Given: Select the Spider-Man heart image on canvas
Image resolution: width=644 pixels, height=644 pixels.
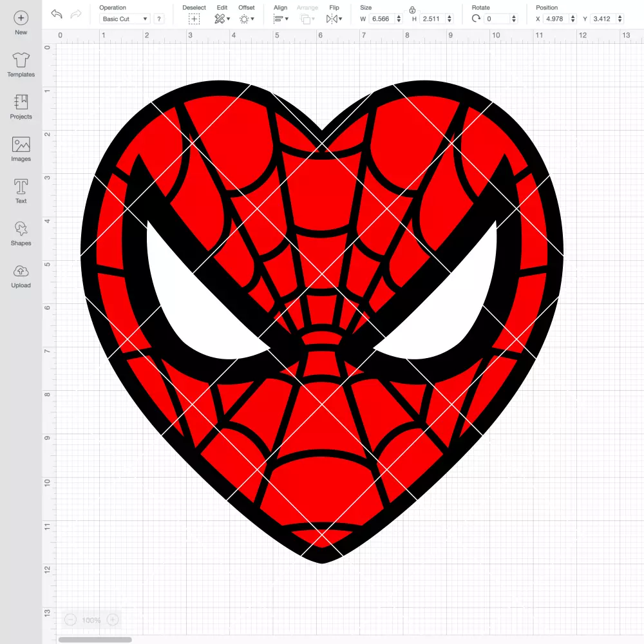Looking at the screenshot, I should point(322,321).
